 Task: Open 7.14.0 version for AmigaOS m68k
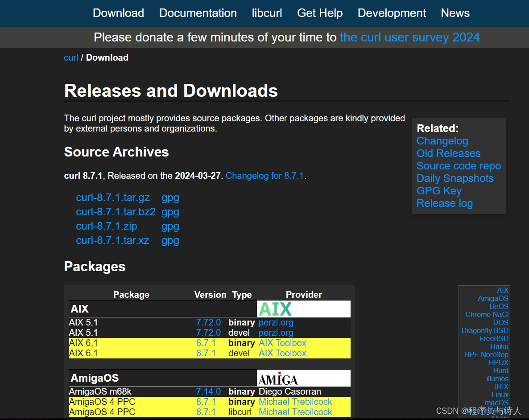pyautogui.click(x=208, y=391)
